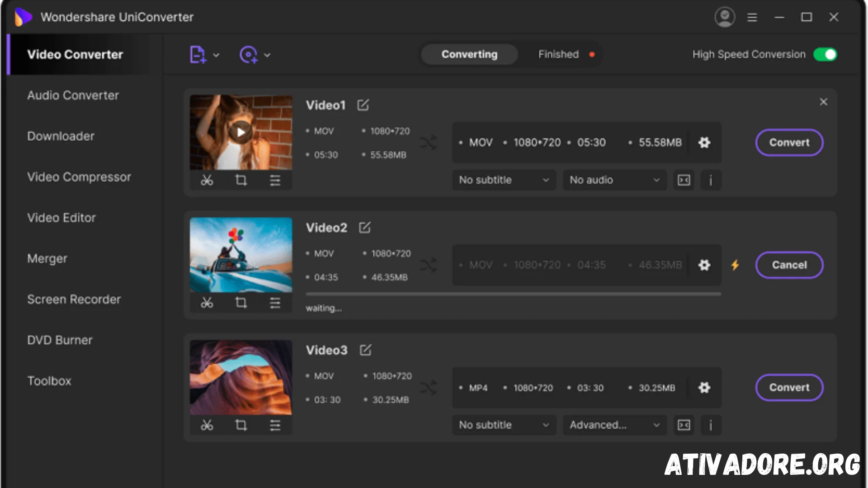Click the chapter/list icon on Video2
Viewport: 868px width, 488px height.
[274, 303]
